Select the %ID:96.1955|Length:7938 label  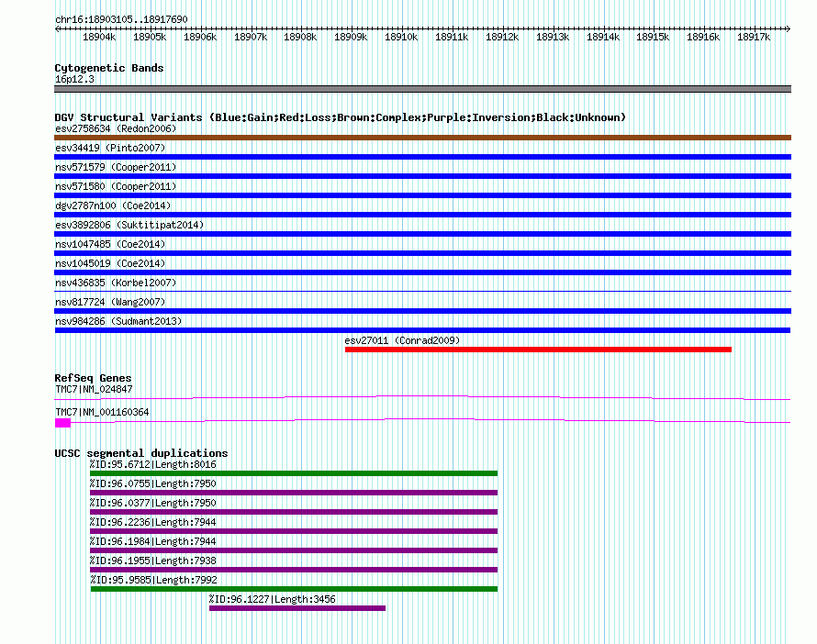pyautogui.click(x=152, y=561)
